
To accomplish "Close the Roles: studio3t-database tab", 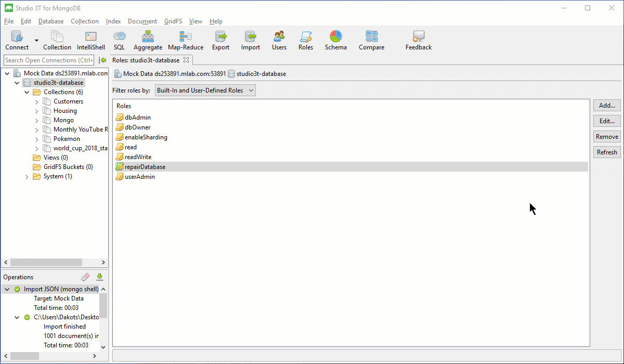I will pyautogui.click(x=186, y=60).
